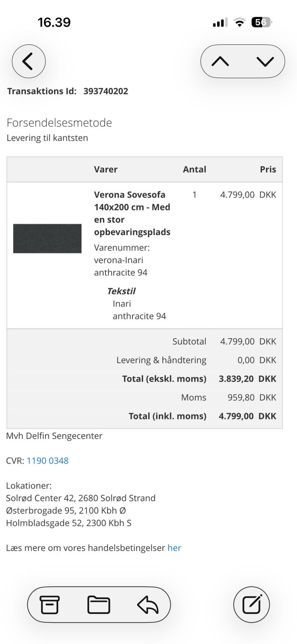Archive this email with the box icon
This screenshot has width=297, height=644.
pos(49,605)
